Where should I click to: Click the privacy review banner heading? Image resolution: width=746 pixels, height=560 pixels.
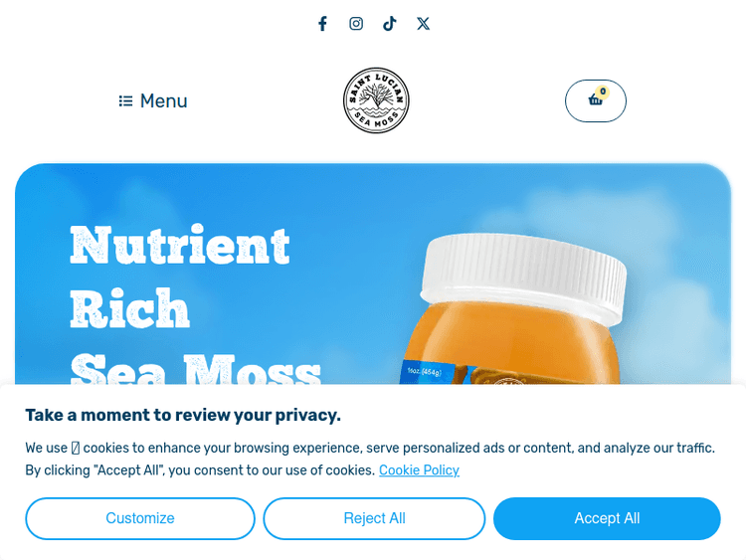[x=183, y=415]
